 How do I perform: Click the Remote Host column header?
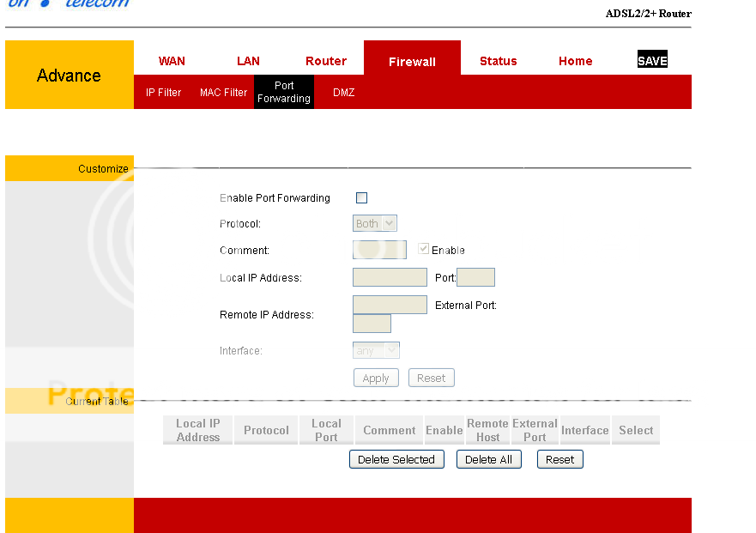click(x=488, y=430)
